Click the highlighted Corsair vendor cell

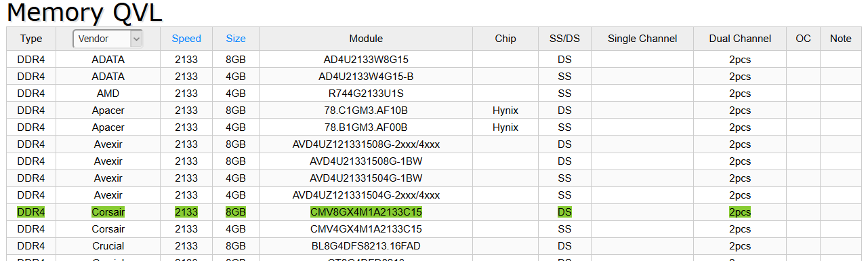click(x=108, y=212)
